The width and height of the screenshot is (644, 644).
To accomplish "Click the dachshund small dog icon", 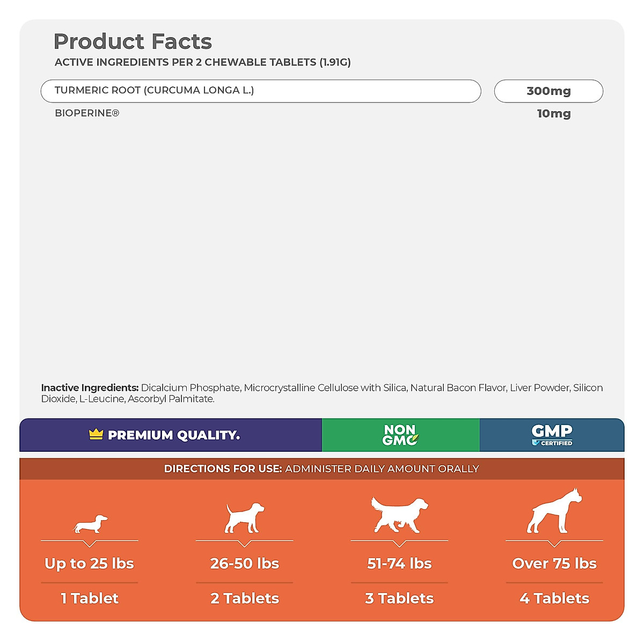I will [x=90, y=524].
